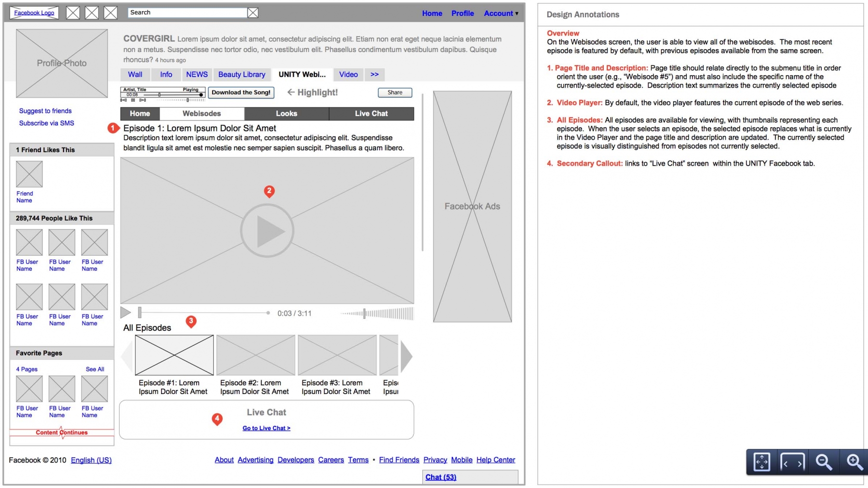Click the Friend Name text link
The height and width of the screenshot is (488, 868).
coord(24,197)
